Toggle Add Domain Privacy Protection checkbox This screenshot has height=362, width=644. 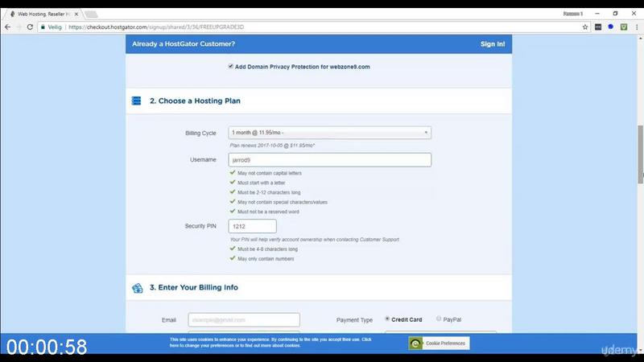pos(230,66)
